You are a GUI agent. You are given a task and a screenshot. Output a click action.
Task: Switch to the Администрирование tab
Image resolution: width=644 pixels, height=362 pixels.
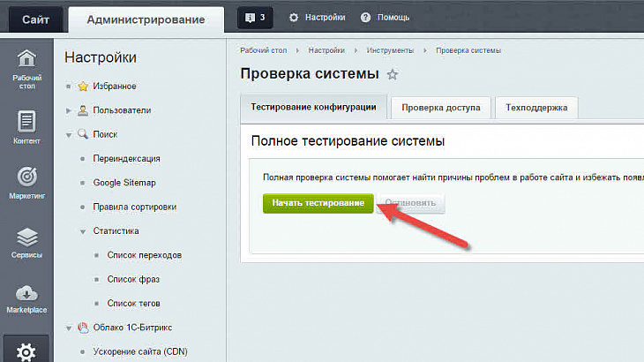pos(146,19)
